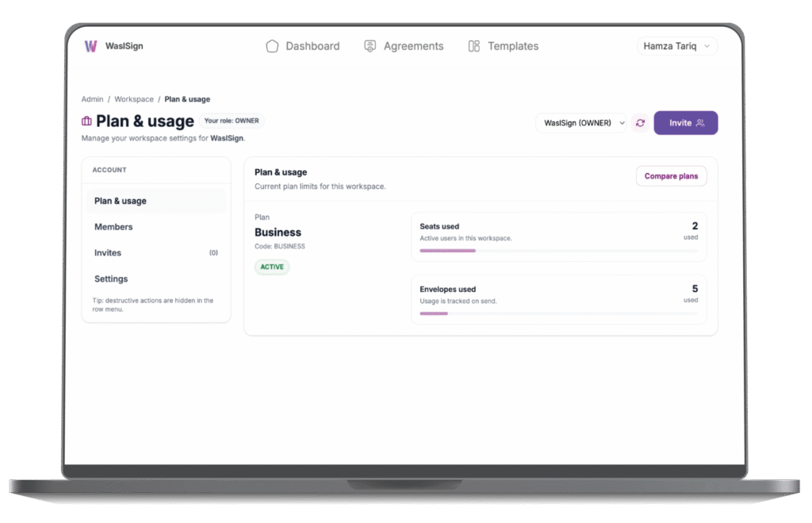Image resolution: width=812 pixels, height=523 pixels.
Task: Click the add-user icon on Invite button
Action: click(x=699, y=123)
